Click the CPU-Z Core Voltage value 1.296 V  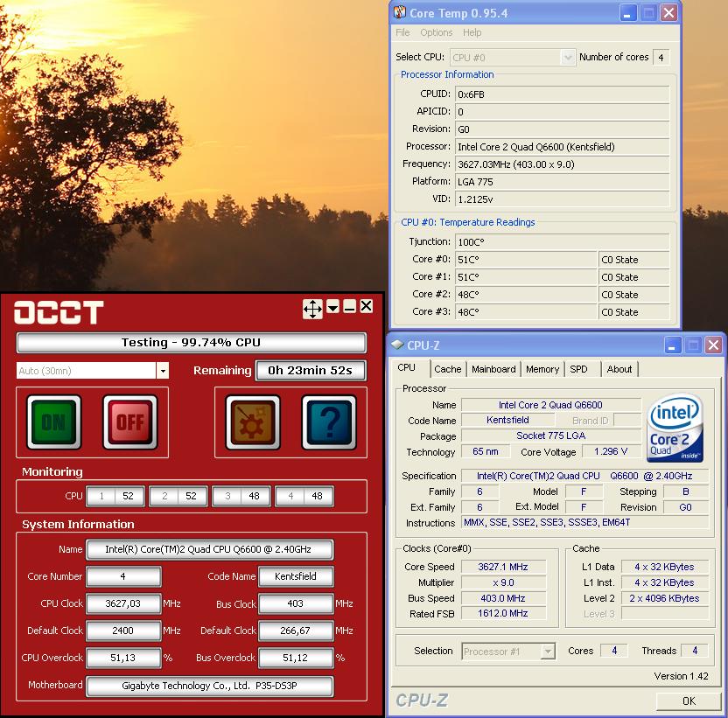[611, 451]
